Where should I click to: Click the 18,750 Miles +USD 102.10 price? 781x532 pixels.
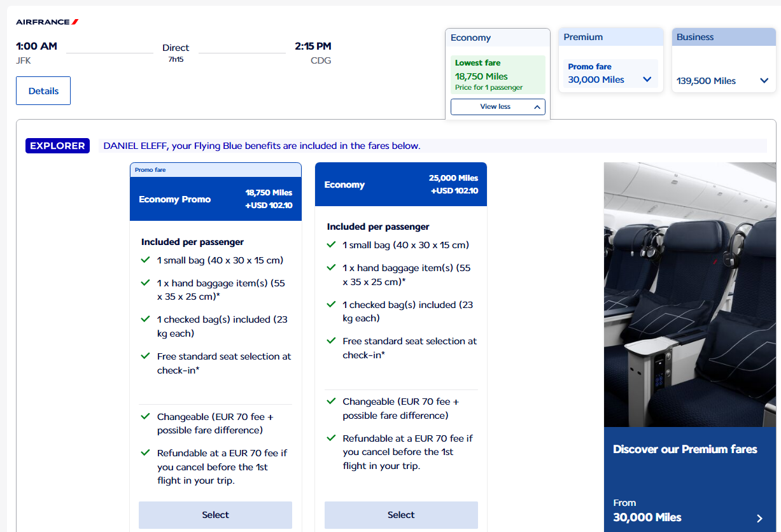pyautogui.click(x=269, y=199)
